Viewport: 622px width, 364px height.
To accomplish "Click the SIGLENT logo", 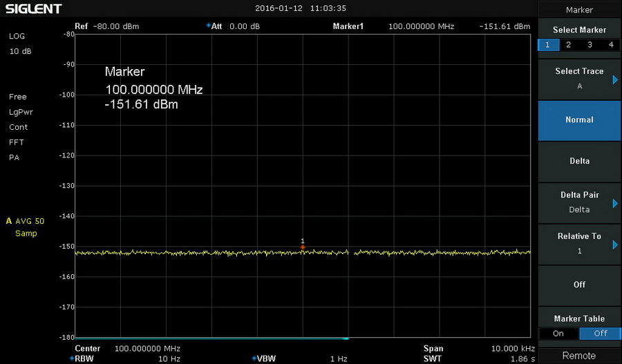I will (x=33, y=9).
